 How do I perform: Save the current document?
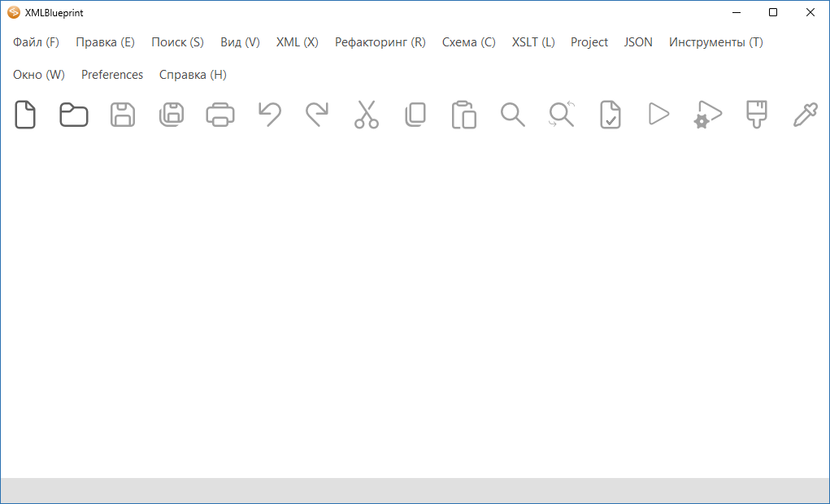pos(123,115)
